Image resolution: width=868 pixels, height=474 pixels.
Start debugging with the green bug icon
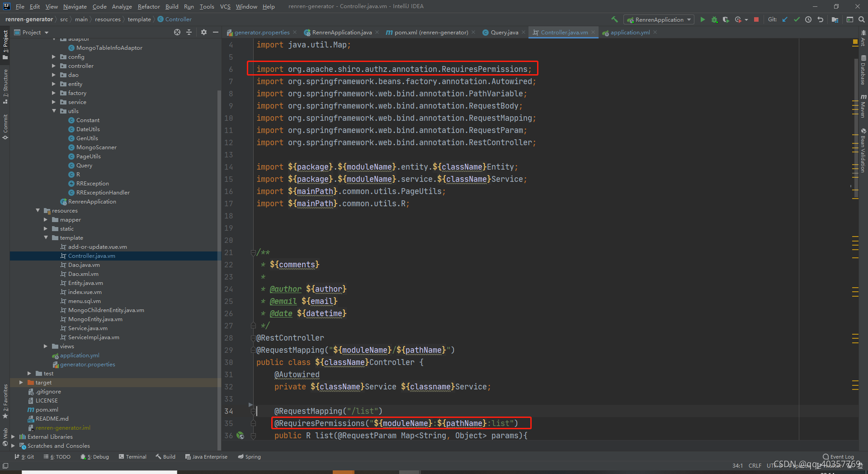click(714, 19)
